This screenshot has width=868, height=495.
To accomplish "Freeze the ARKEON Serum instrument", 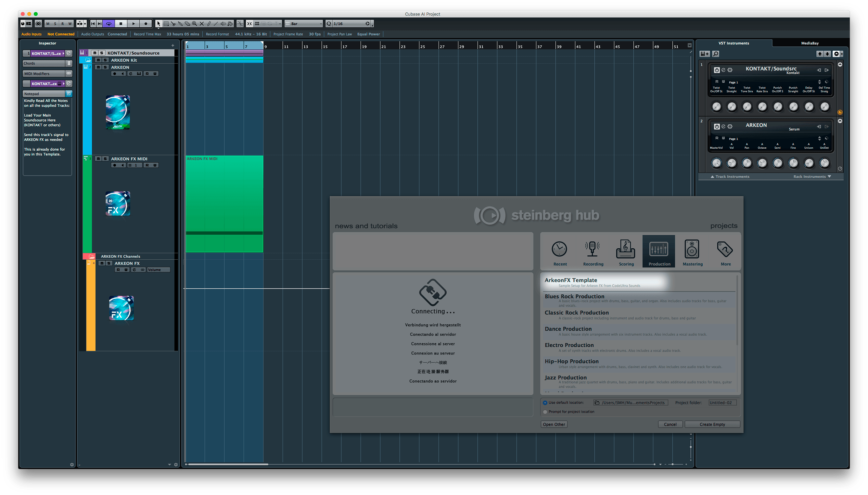I will point(730,127).
